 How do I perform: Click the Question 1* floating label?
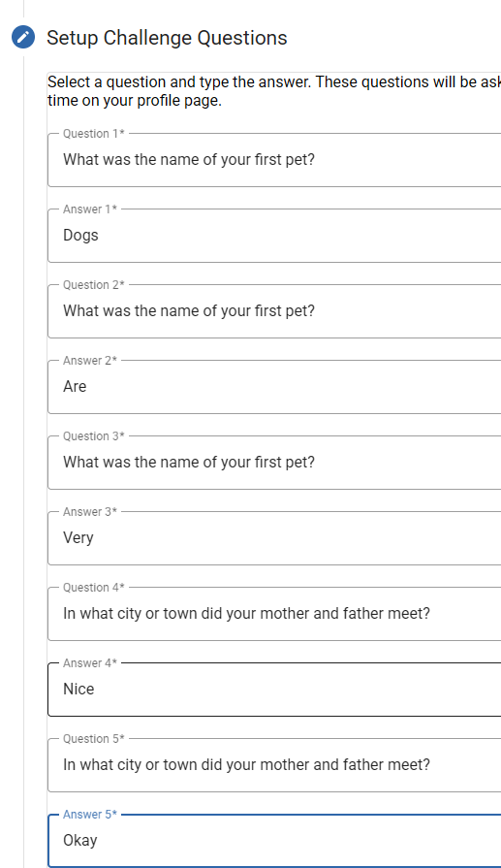coord(93,134)
